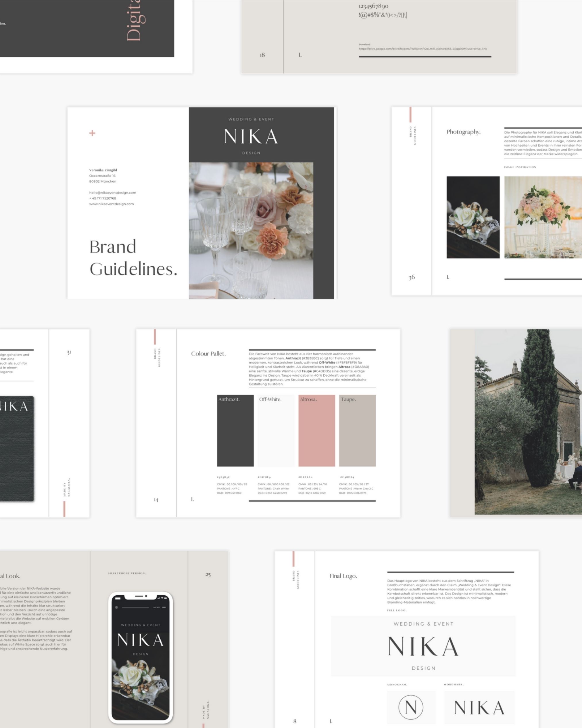This screenshot has width=582, height=728.
Task: Click the hello@nikaeventdesign.com email address
Action: point(112,192)
